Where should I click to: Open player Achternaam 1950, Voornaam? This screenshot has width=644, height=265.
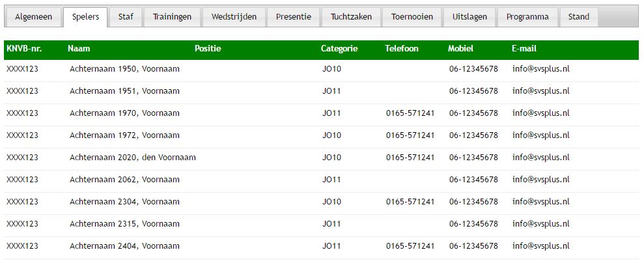(124, 69)
